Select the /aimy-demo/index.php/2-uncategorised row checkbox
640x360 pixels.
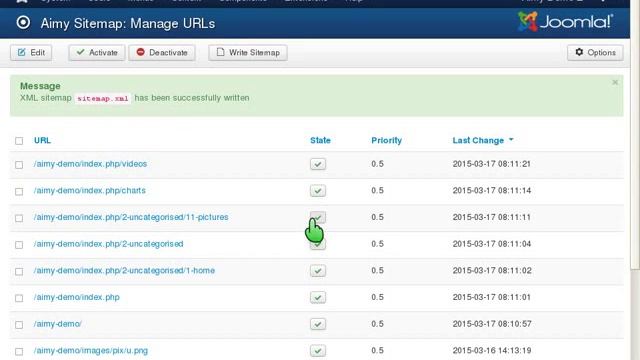pyautogui.click(x=19, y=244)
